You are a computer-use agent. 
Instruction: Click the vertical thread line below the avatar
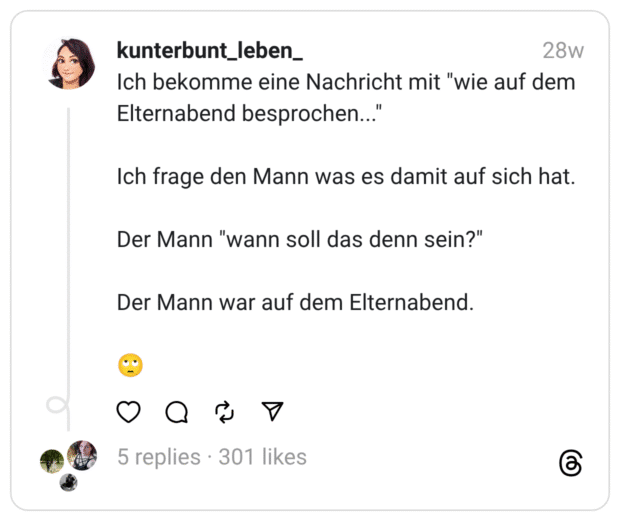[x=69, y=250]
